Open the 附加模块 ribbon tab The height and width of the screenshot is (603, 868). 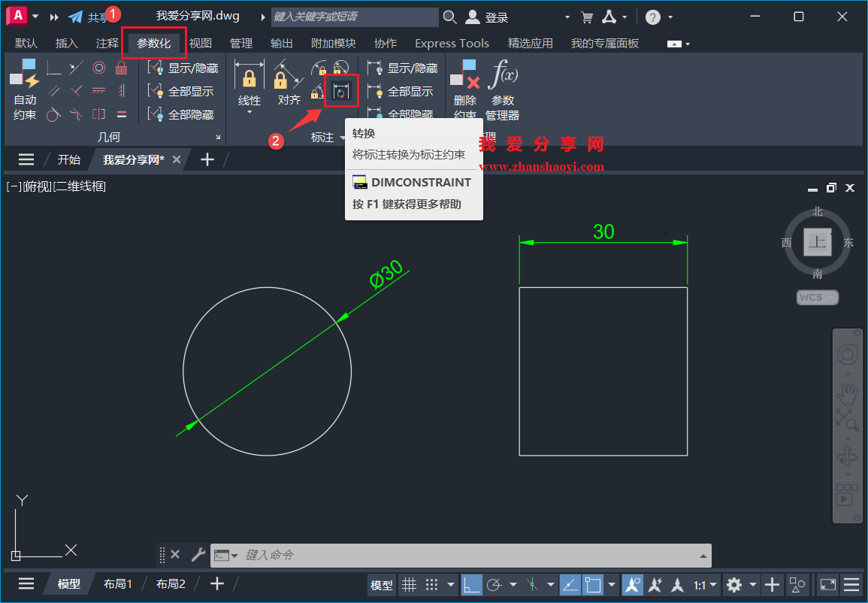(333, 43)
